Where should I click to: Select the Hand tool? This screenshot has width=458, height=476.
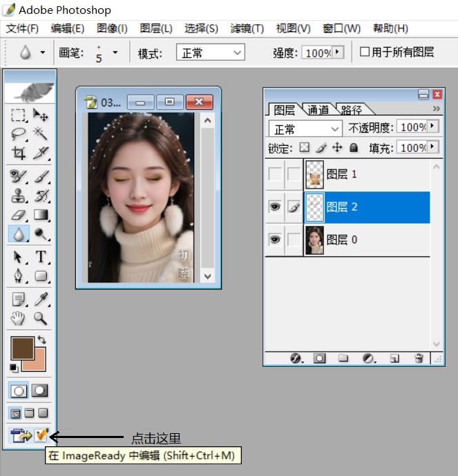pos(19,318)
